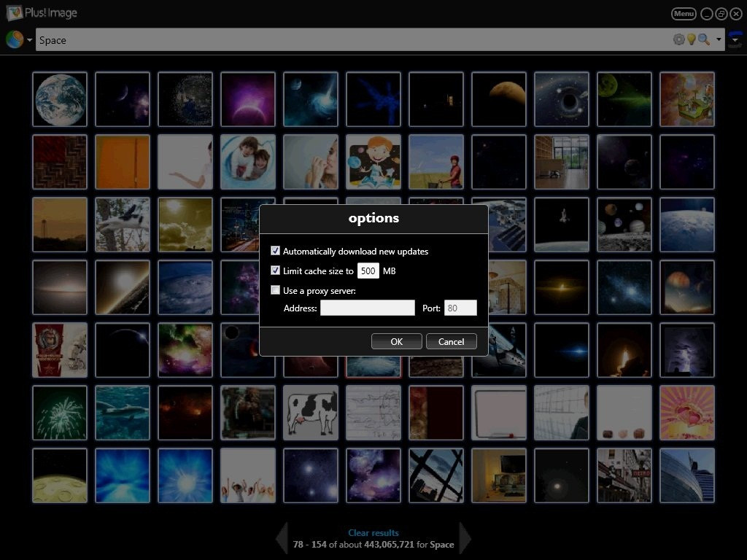Select the planets over lunar surface thumbnail
Screen dimensions: 747x560
[624, 225]
